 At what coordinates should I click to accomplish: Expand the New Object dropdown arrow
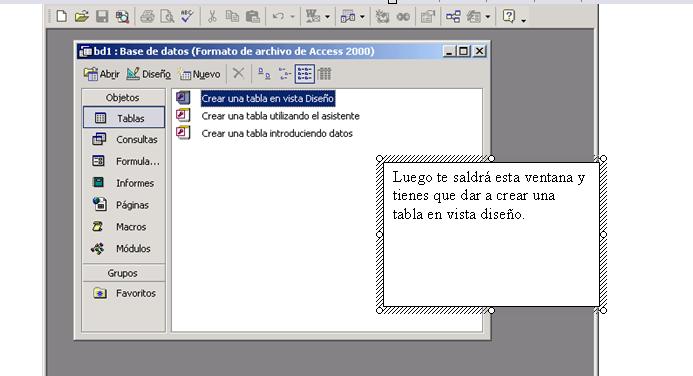[x=488, y=17]
